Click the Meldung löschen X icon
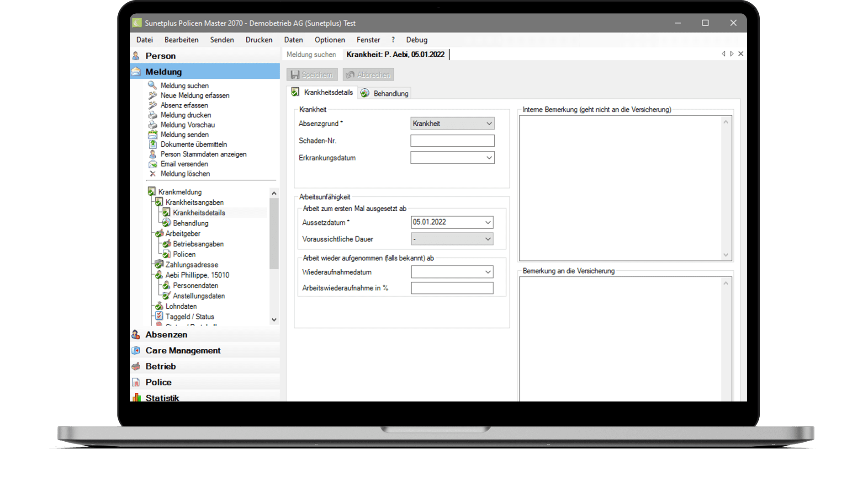Viewport: 868px width, 503px height. click(x=153, y=174)
